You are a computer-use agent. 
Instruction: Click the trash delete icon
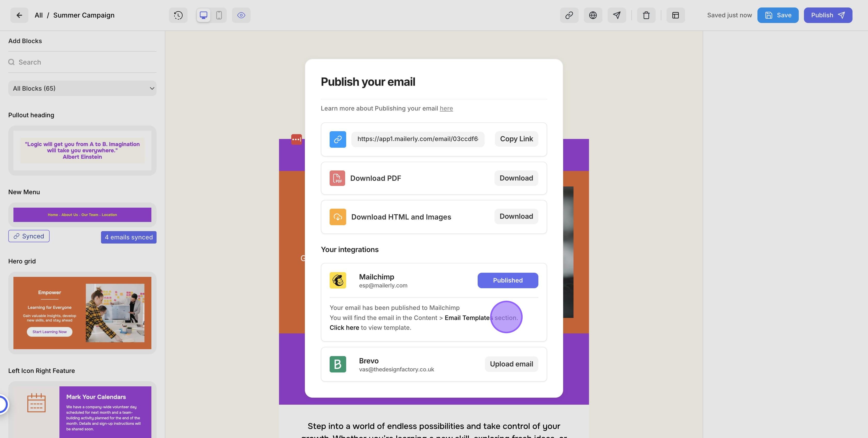[646, 15]
